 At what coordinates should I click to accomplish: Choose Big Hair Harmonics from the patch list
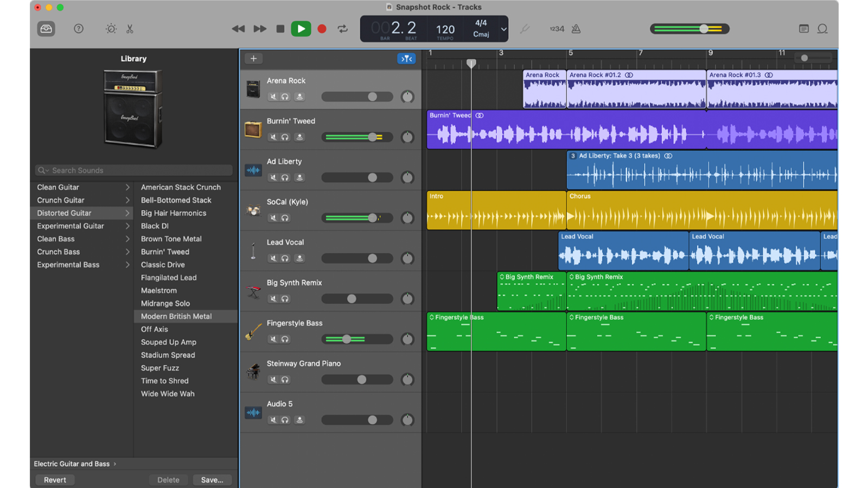[x=174, y=213]
